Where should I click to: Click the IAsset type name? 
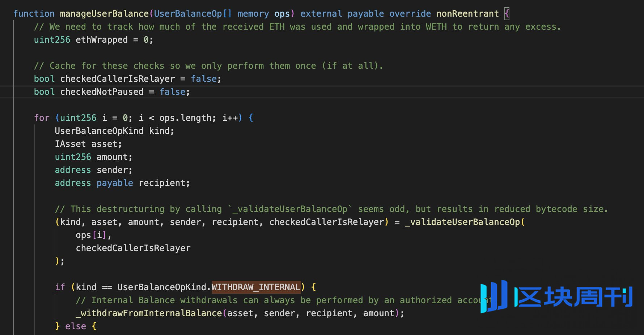pyautogui.click(x=70, y=144)
